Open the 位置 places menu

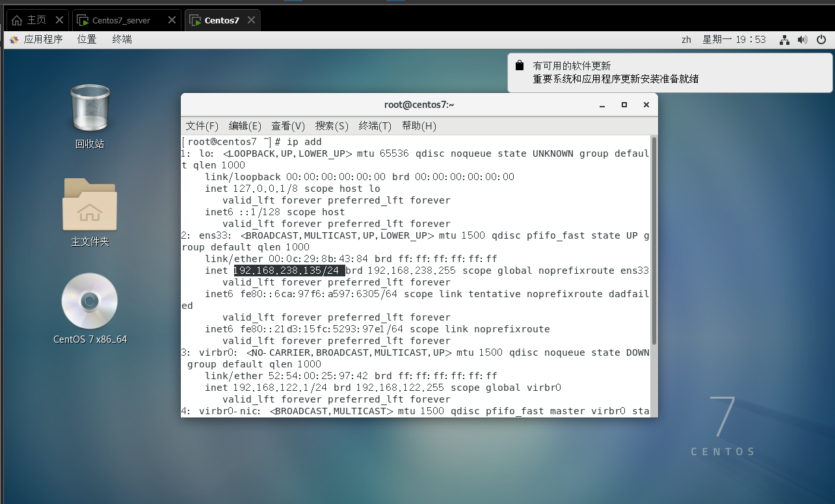(x=86, y=40)
